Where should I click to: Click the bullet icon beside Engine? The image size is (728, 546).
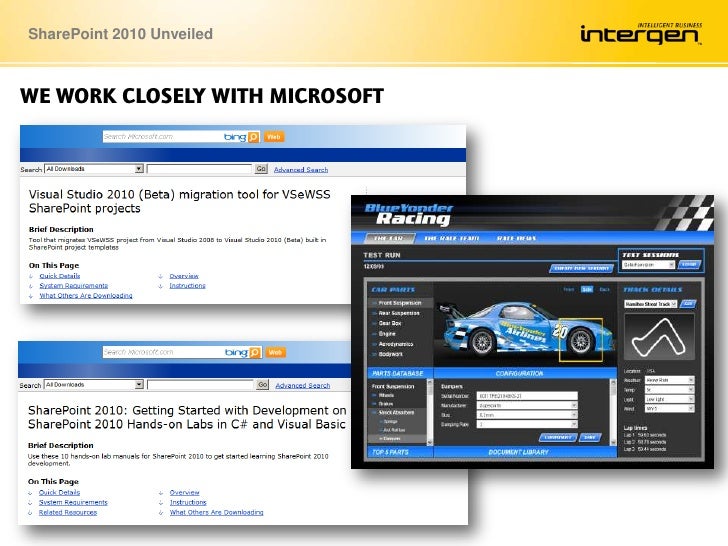tap(374, 334)
